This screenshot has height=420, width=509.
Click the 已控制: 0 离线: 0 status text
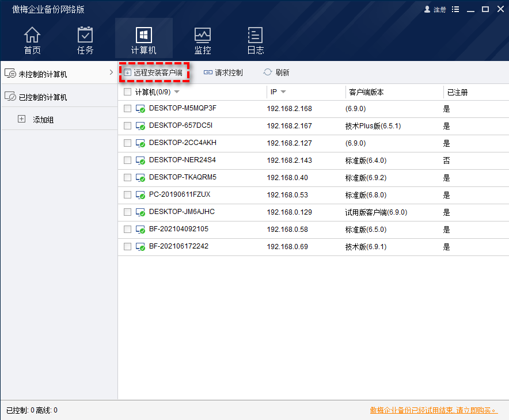32,410
